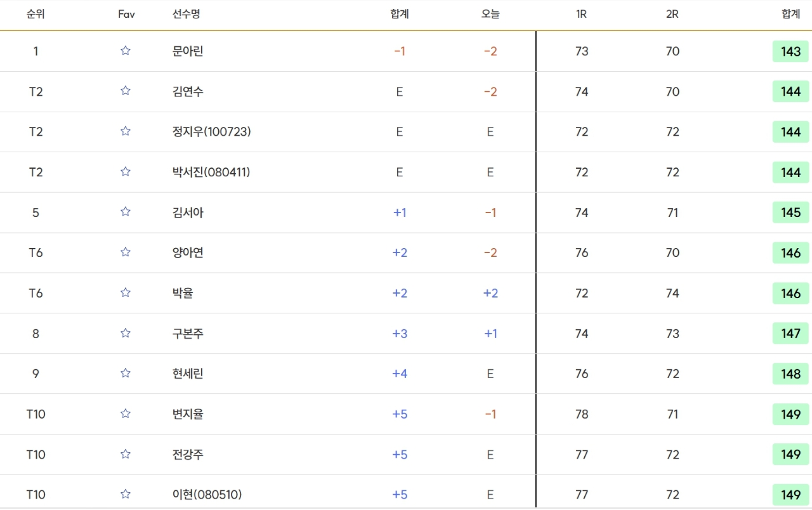Sort by the 순위 column header

pos(36,15)
